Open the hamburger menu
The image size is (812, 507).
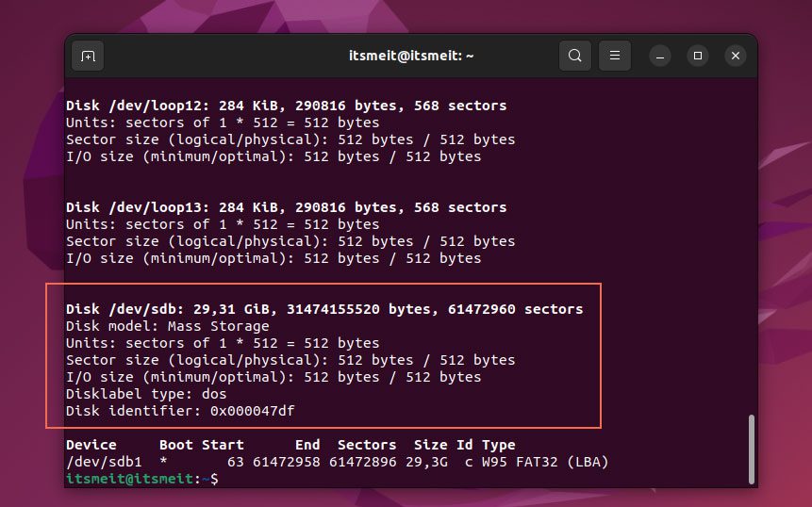(x=615, y=56)
